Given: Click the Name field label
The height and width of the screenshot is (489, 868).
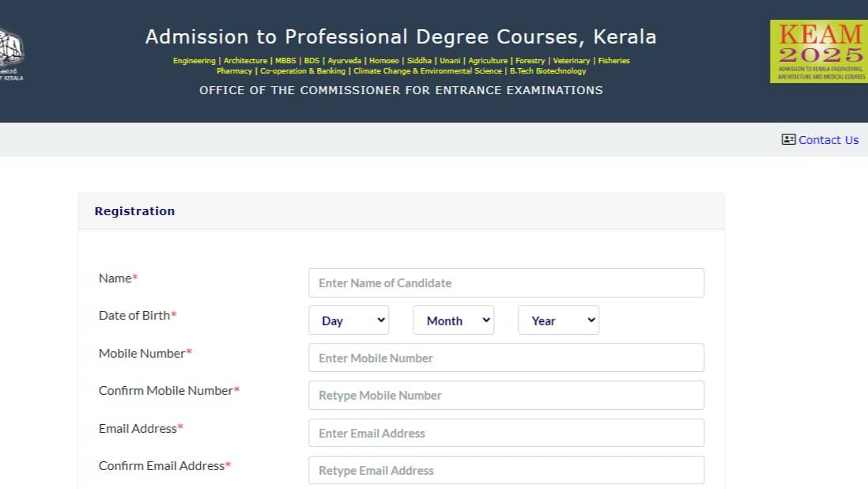Looking at the screenshot, I should (115, 279).
